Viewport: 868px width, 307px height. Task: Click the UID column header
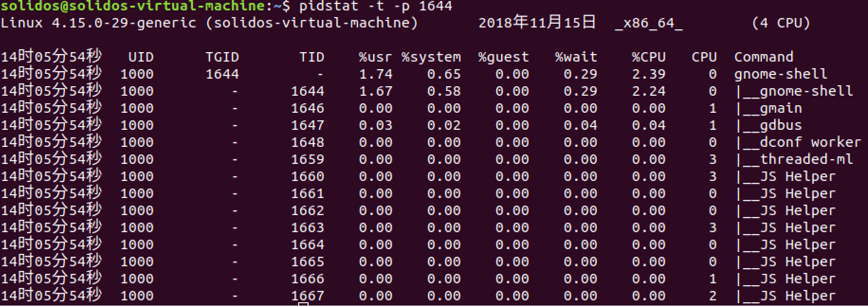click(x=141, y=57)
